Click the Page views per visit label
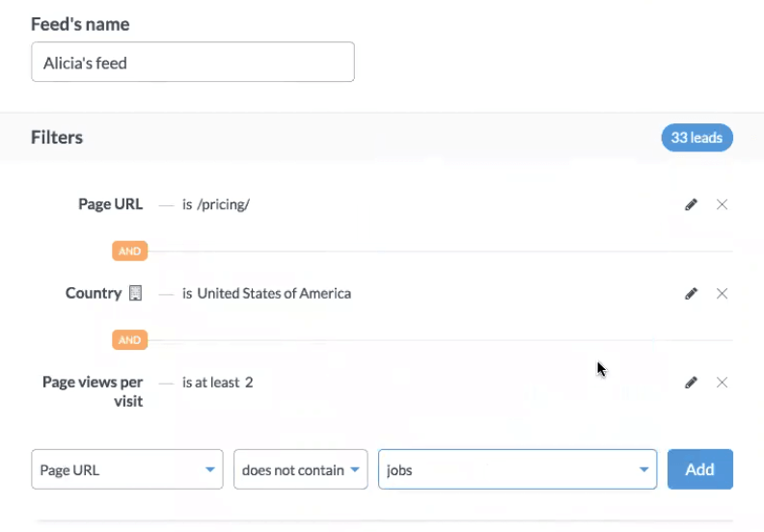Viewport: 764px width, 532px height. pos(93,391)
